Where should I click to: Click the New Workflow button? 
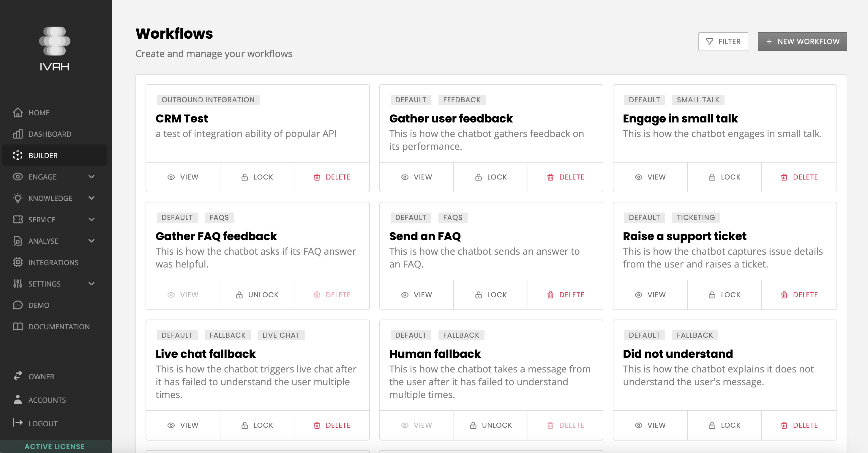pyautogui.click(x=802, y=41)
